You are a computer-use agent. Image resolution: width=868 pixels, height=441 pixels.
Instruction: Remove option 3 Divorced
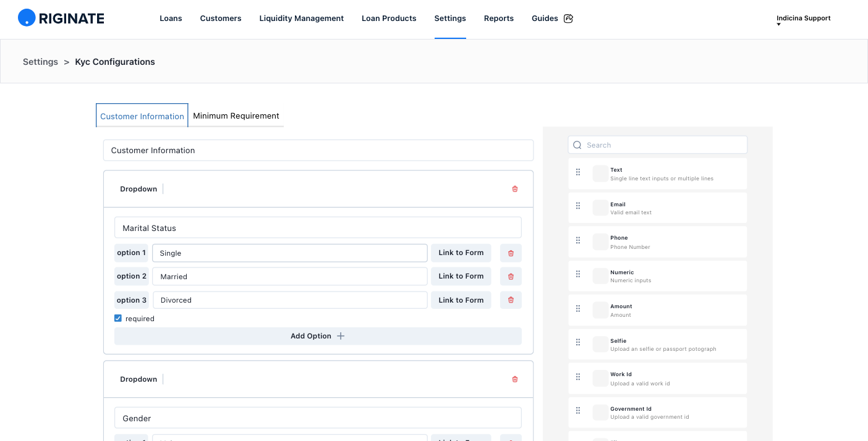(x=511, y=300)
